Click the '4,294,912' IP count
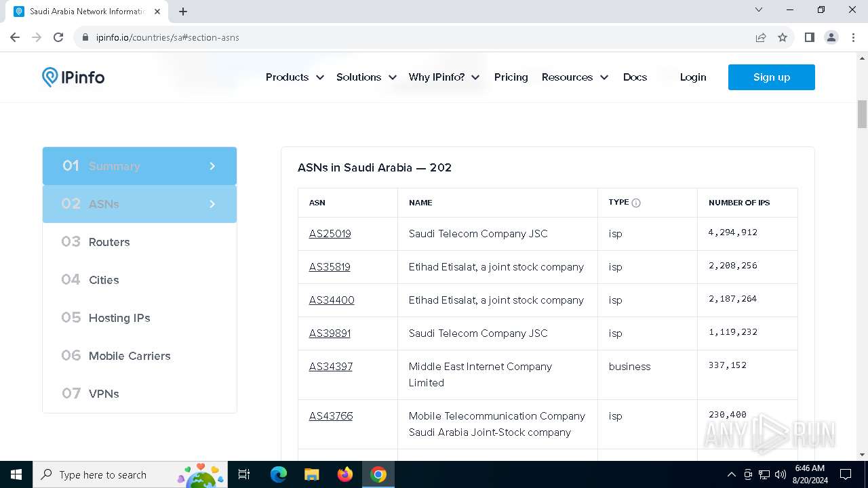Screen dimensions: 868x488 pyautogui.click(x=733, y=232)
